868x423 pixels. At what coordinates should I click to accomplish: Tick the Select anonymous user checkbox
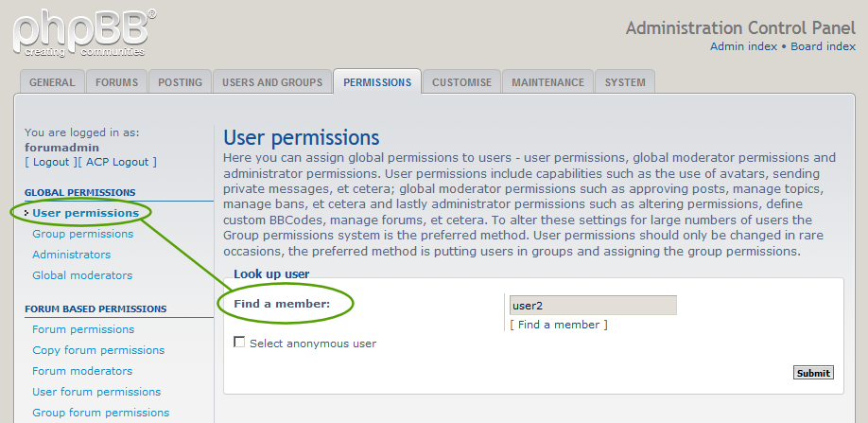pos(239,343)
